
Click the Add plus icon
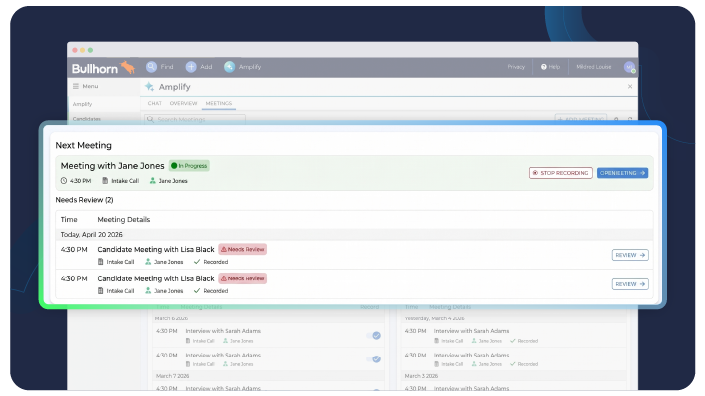tap(191, 67)
